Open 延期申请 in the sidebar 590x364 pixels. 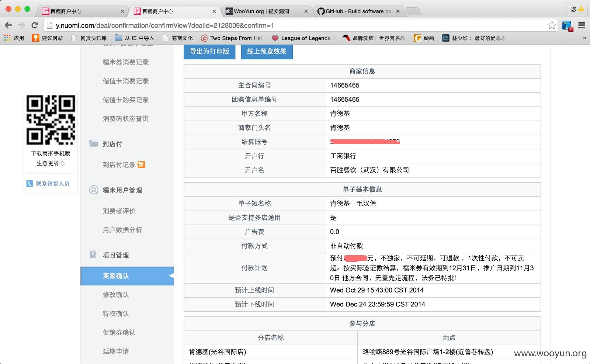pyautogui.click(x=116, y=351)
